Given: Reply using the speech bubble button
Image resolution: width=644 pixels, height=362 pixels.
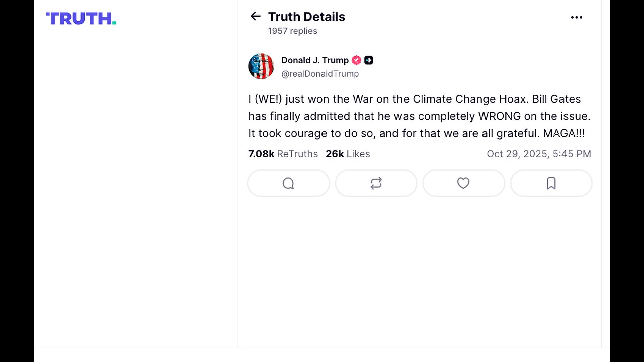Looking at the screenshot, I should coord(288,184).
